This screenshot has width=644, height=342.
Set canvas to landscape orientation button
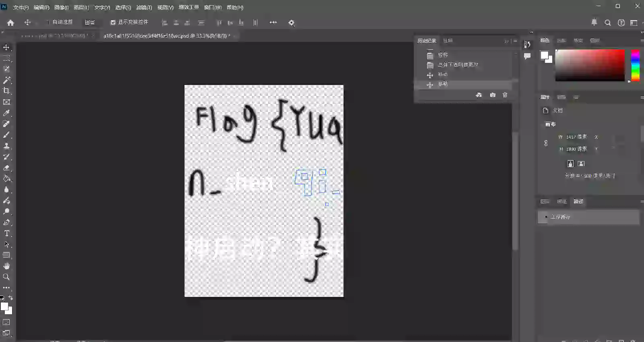(581, 164)
